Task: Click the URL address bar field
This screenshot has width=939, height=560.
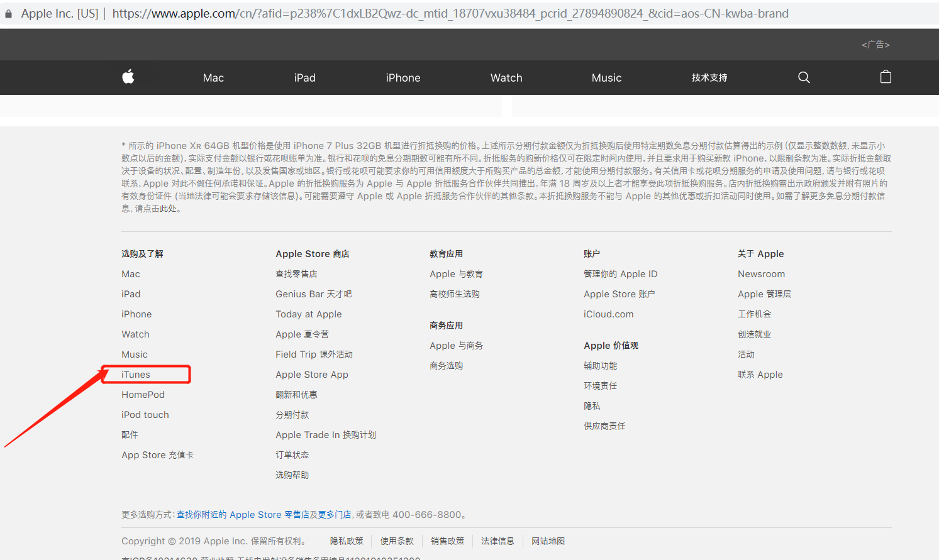Action: click(450, 14)
